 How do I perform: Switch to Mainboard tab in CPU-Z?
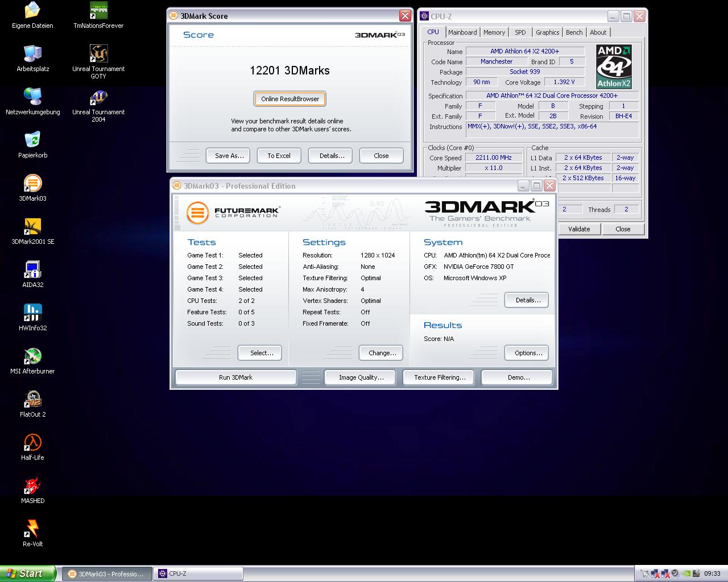pos(462,32)
